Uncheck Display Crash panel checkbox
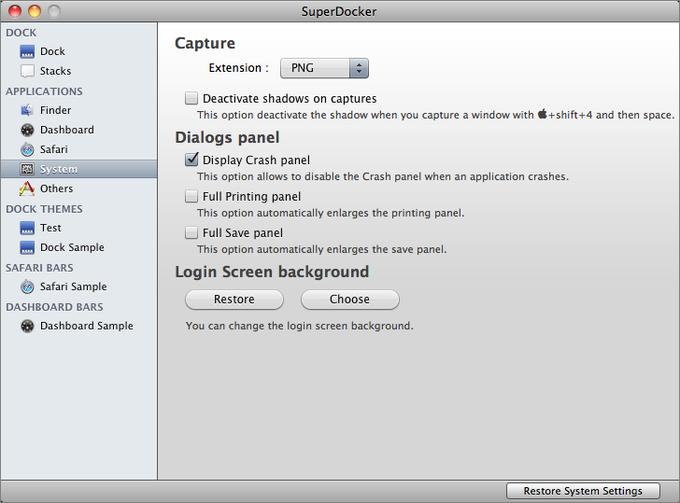 click(x=191, y=160)
